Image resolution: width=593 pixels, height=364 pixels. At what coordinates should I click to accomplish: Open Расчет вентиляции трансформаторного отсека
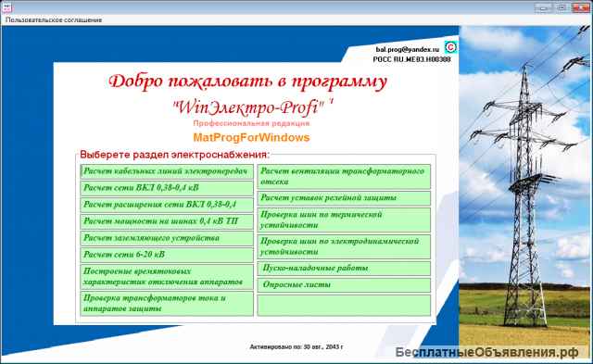[x=344, y=177]
